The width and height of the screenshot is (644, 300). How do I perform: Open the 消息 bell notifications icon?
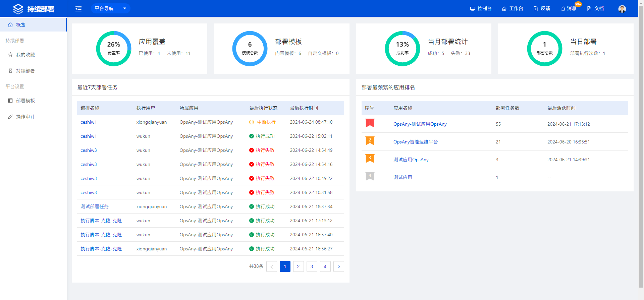click(x=563, y=9)
